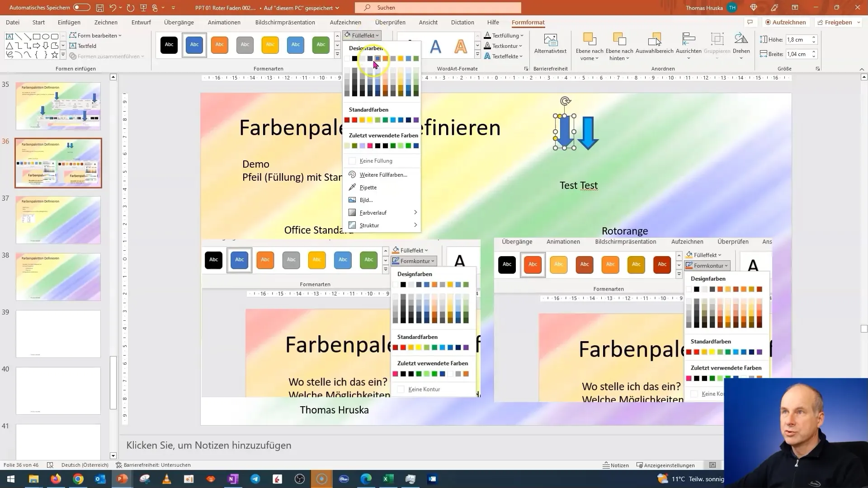Click spell check icon in status bar

pyautogui.click(x=50, y=465)
